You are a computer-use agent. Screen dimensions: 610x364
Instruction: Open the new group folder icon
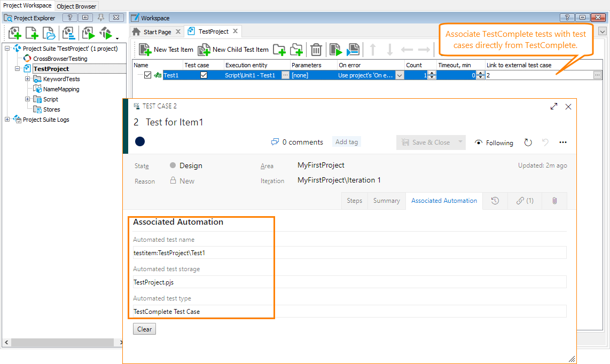[x=279, y=50]
